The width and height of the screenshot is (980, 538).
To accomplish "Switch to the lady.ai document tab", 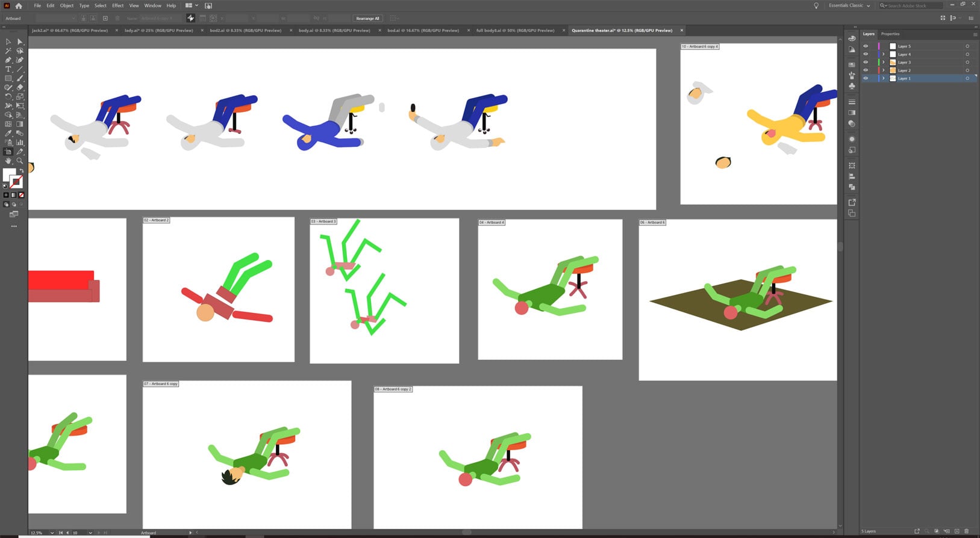I will (158, 30).
